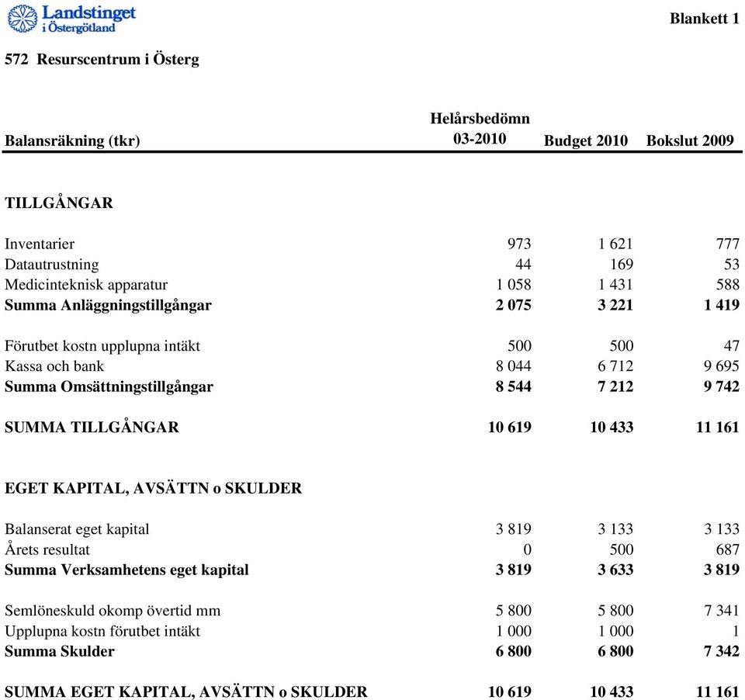The width and height of the screenshot is (745, 700).
Task: Click Datautrustning budget value 169
Action: 622,264
